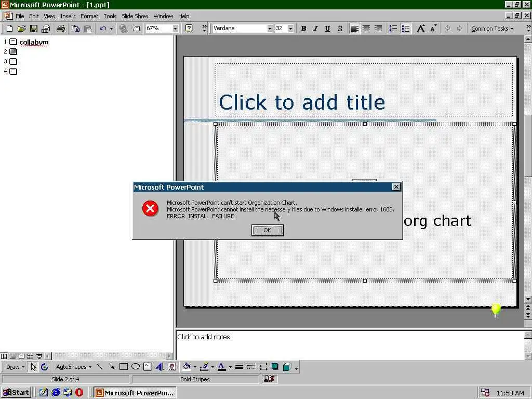Click the Line Style icon
The height and width of the screenshot is (399, 532).
[239, 367]
